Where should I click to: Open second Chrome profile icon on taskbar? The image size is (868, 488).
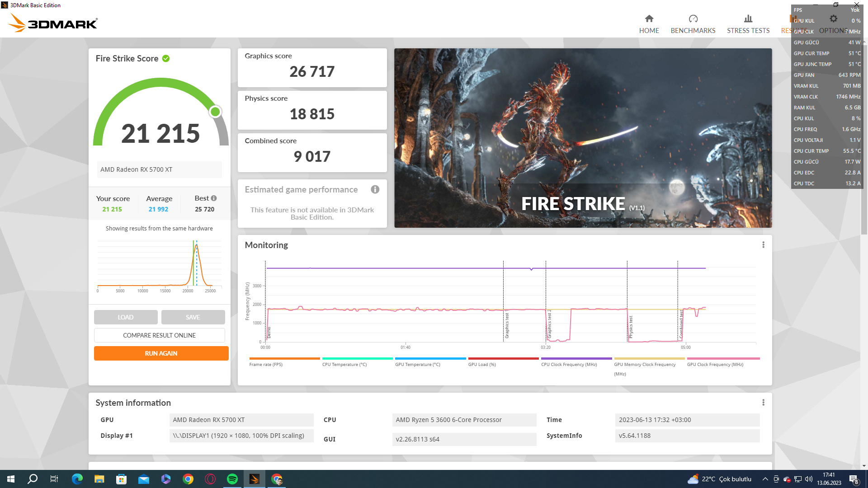coord(277,479)
